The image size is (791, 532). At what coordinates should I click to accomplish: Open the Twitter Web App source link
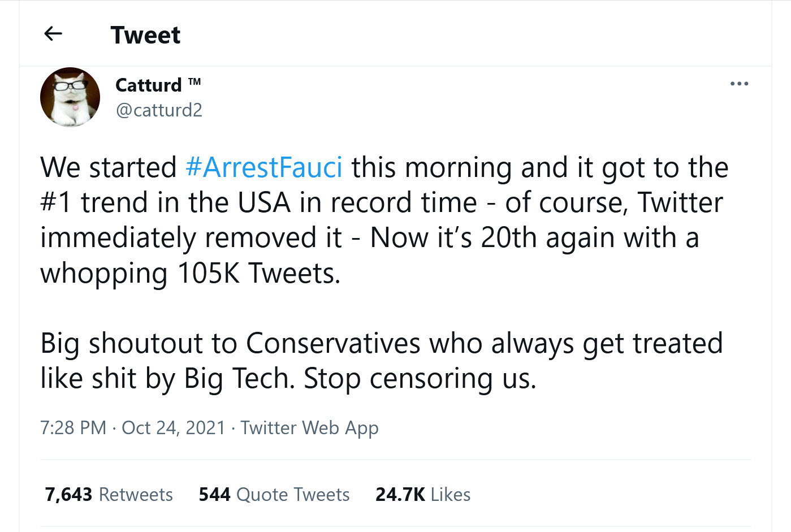pyautogui.click(x=309, y=427)
